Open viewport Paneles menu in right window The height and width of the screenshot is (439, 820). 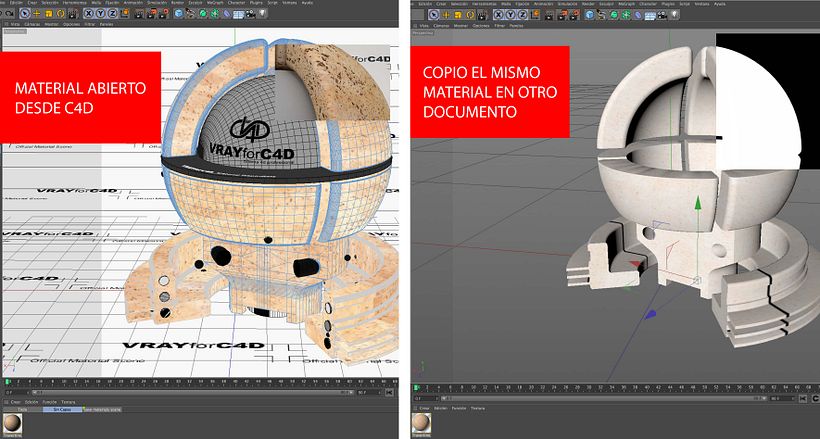[516, 26]
